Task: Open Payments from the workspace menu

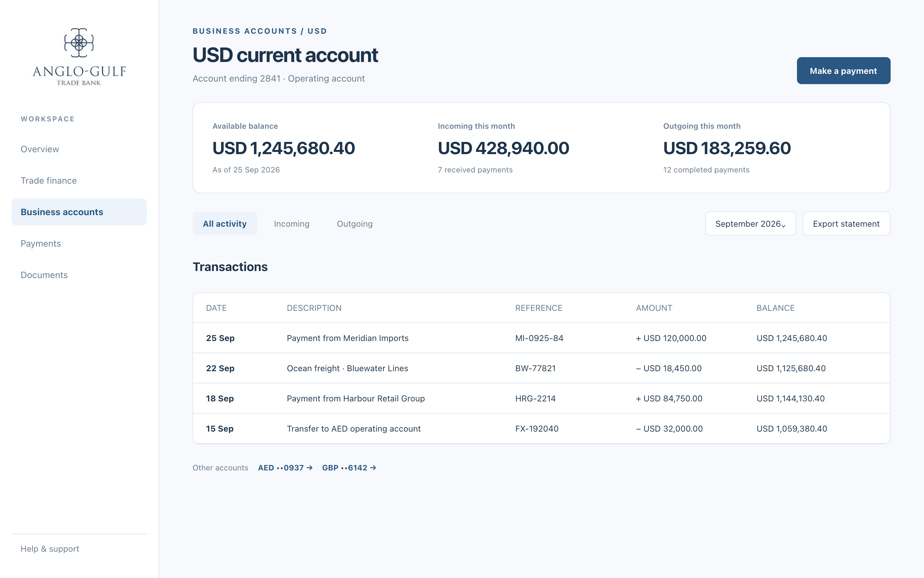Action: [79, 243]
